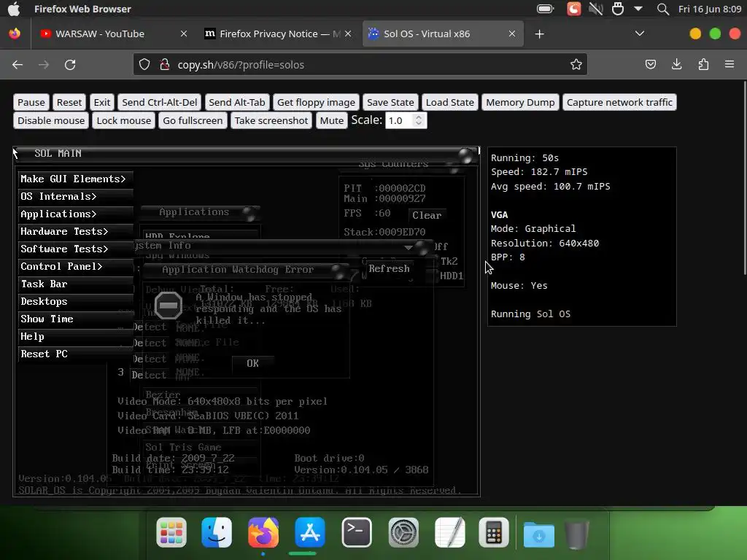
Task: Pause the emulator
Action: tap(31, 102)
